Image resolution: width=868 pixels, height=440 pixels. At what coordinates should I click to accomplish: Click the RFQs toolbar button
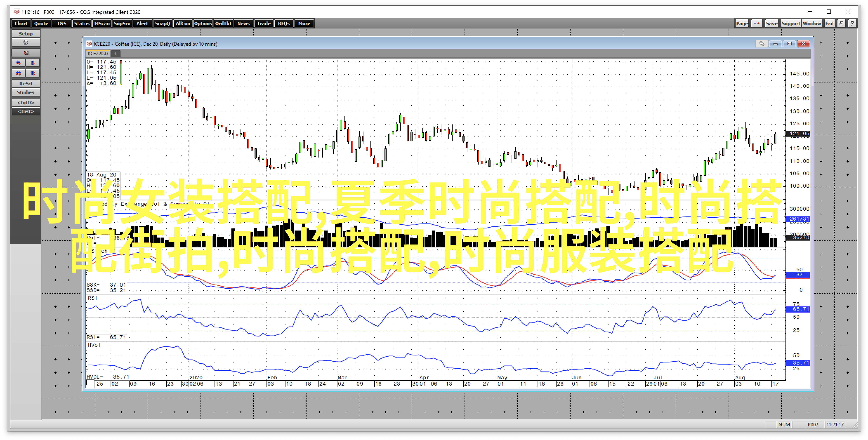coord(284,23)
